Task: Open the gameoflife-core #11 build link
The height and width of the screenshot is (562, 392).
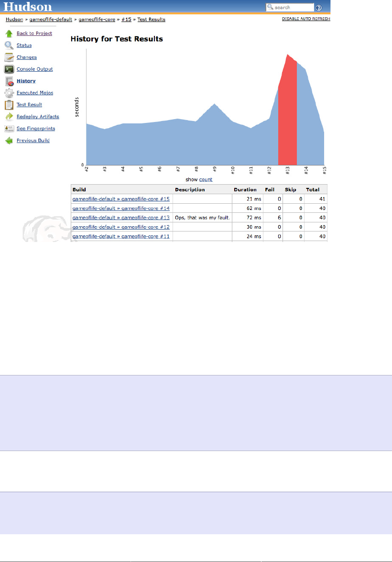Action: point(121,236)
